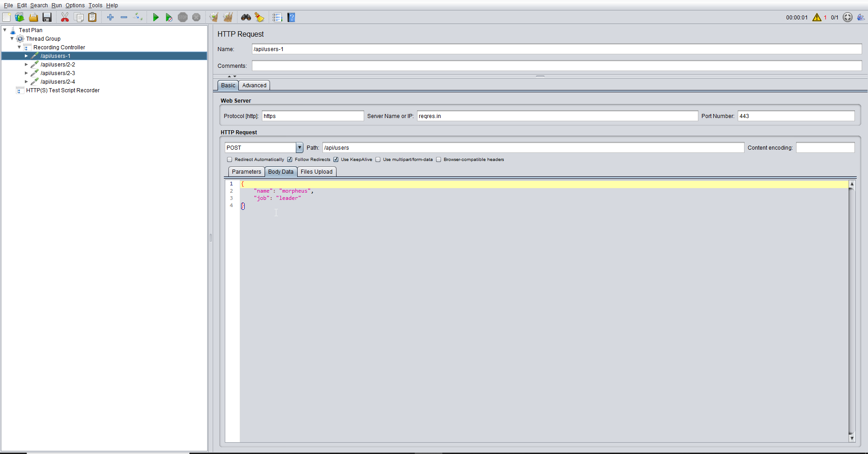Select HTTP(S) Test Script Recorder item

point(62,90)
